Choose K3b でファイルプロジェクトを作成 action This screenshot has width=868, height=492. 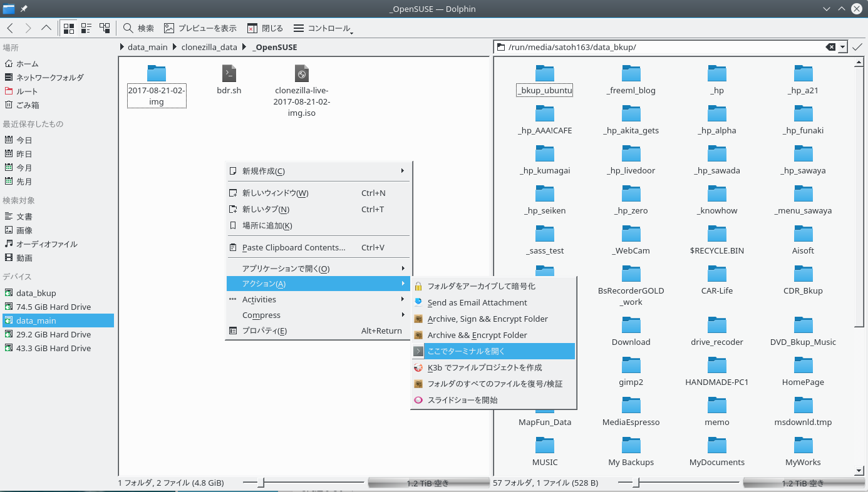tap(493, 367)
